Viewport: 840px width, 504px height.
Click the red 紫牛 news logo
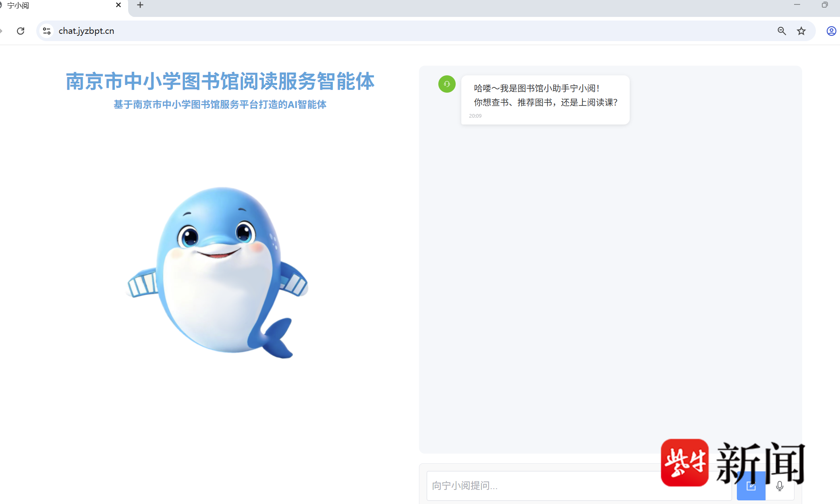[684, 463]
